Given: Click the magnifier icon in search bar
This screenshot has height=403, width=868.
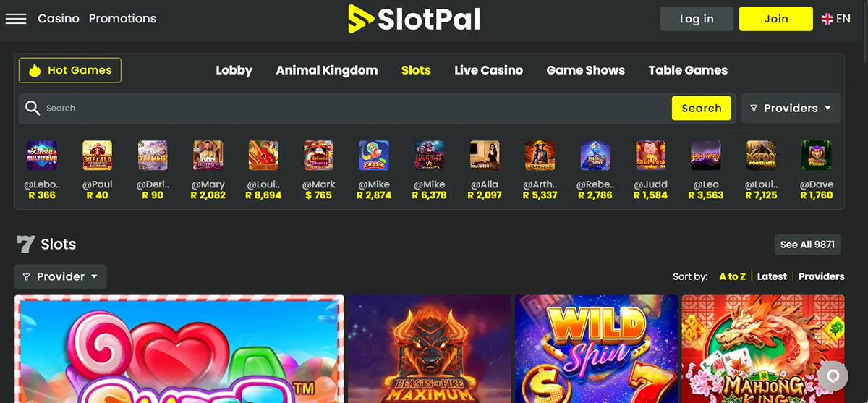Looking at the screenshot, I should [33, 108].
